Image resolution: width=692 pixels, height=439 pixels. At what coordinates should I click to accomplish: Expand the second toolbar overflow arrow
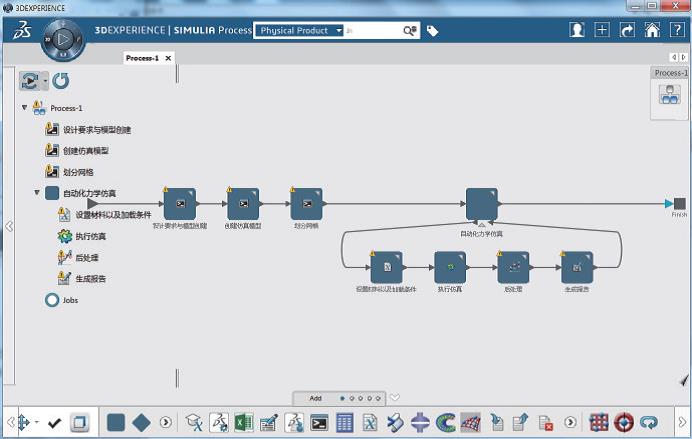coord(570,423)
